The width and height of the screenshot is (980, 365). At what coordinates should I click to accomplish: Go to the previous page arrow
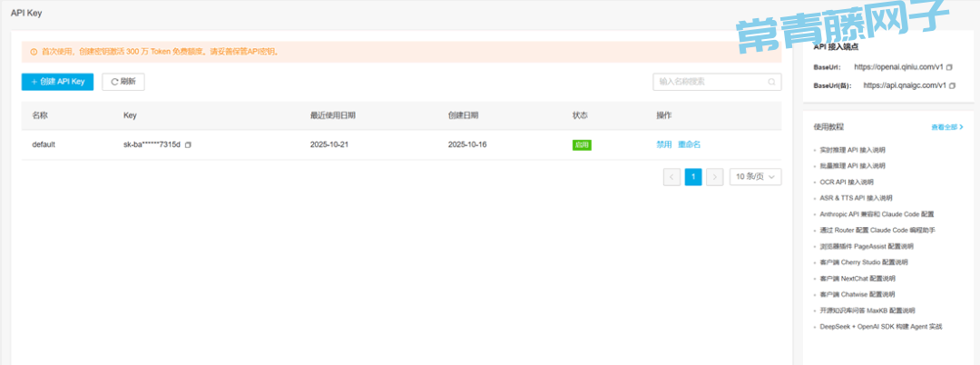pos(671,176)
